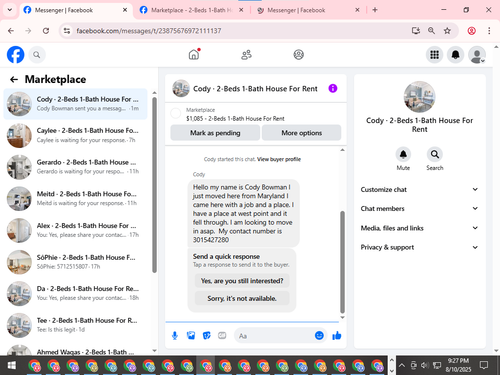Screen dimensions: 500x375
Task: Bookmark this page with the star icon
Action: pos(447,31)
